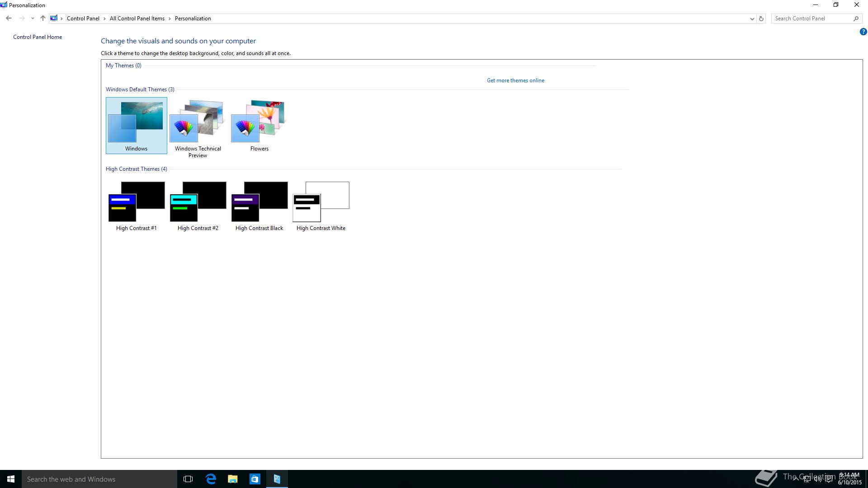Expand chevron before Control Panel breadcrumb
This screenshot has height=488, width=868.
click(x=62, y=19)
